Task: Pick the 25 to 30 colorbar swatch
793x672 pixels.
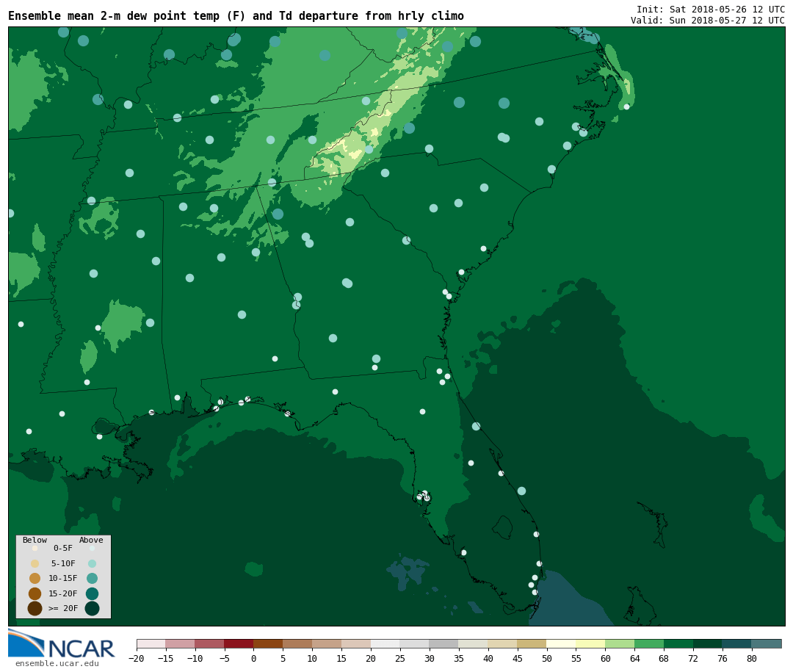Action: [415, 643]
